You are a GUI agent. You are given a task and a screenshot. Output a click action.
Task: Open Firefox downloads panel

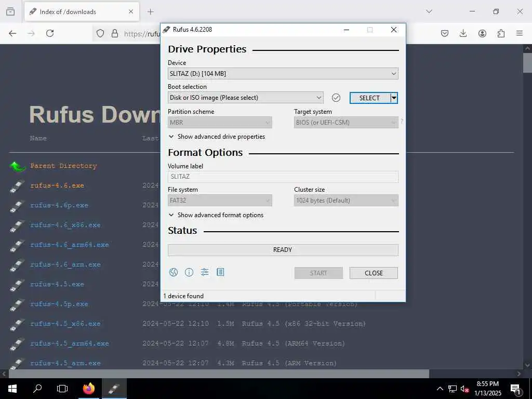463,33
